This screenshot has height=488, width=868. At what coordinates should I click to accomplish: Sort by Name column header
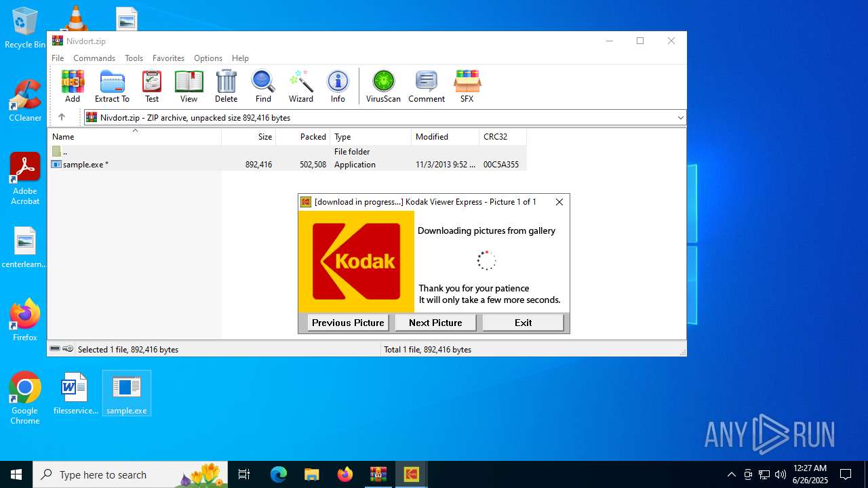coord(134,137)
